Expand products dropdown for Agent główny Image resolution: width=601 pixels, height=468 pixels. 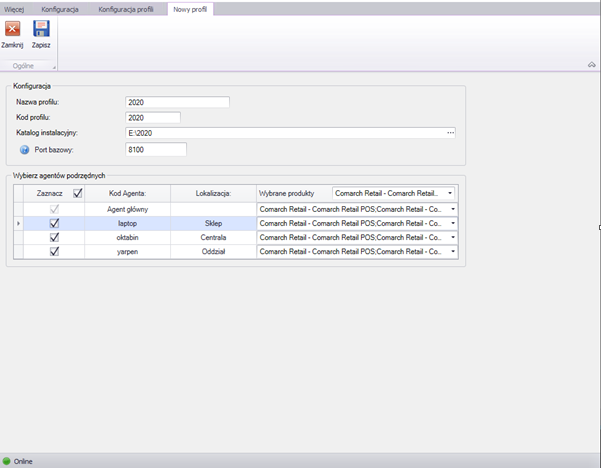453,209
